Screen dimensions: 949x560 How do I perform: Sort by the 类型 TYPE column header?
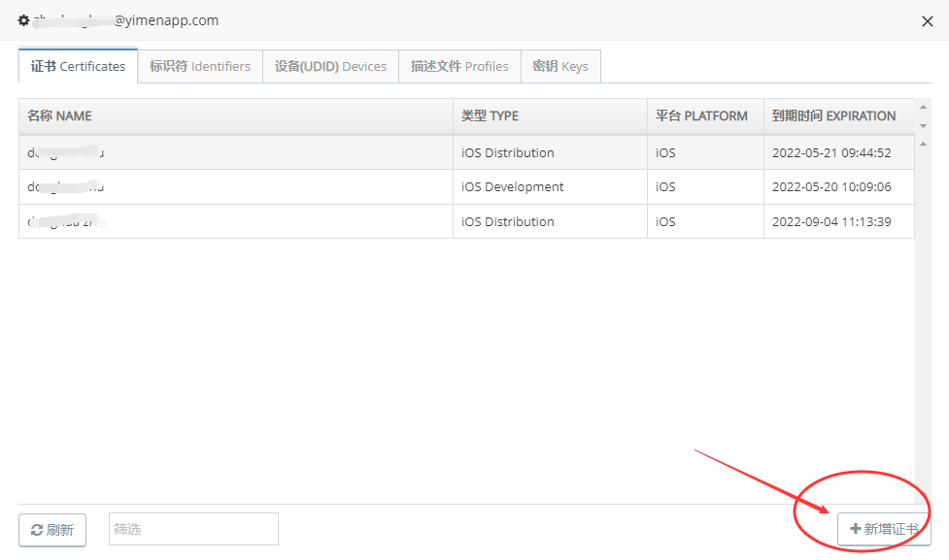coord(550,115)
